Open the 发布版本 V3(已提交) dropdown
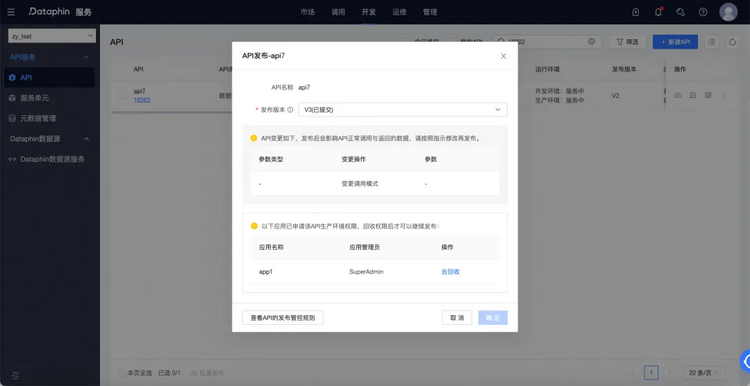This screenshot has height=386, width=750. [x=403, y=110]
